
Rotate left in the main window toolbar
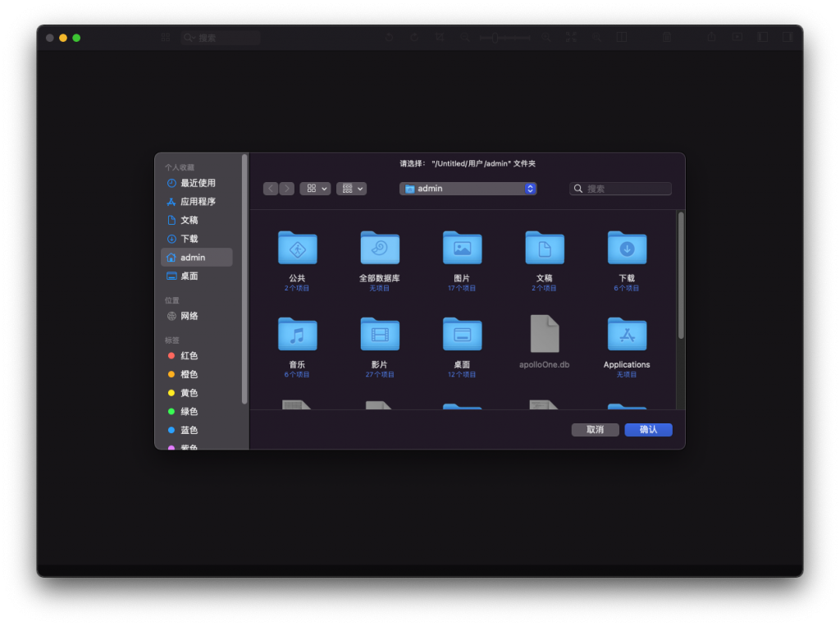pos(390,38)
